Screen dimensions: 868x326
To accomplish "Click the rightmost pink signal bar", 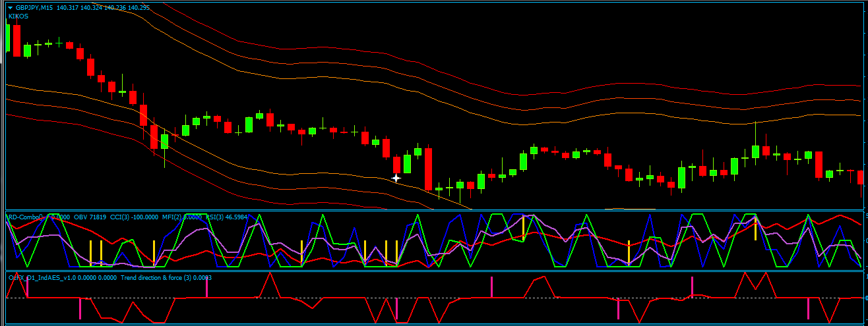I will coord(808,309).
